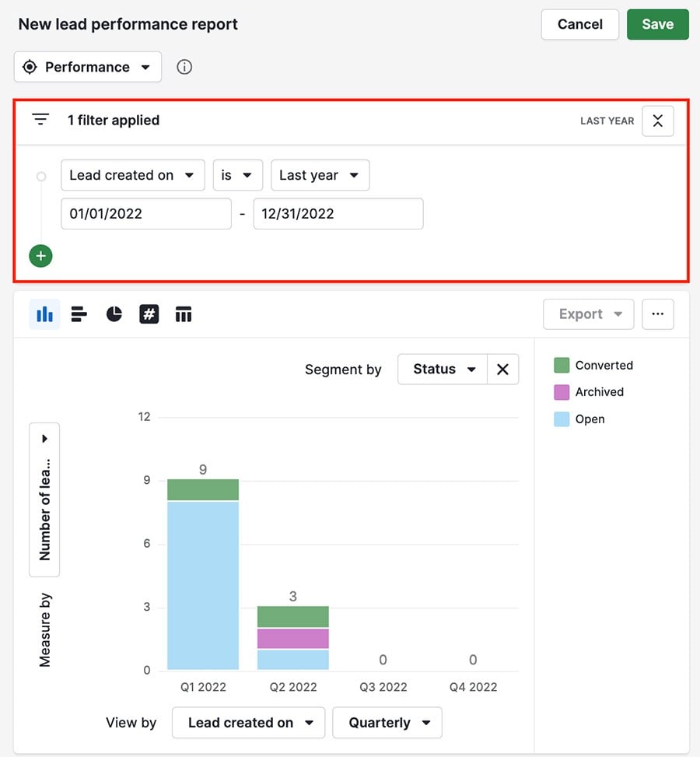Select the pie chart visualization
This screenshot has width=700, height=757.
click(114, 314)
